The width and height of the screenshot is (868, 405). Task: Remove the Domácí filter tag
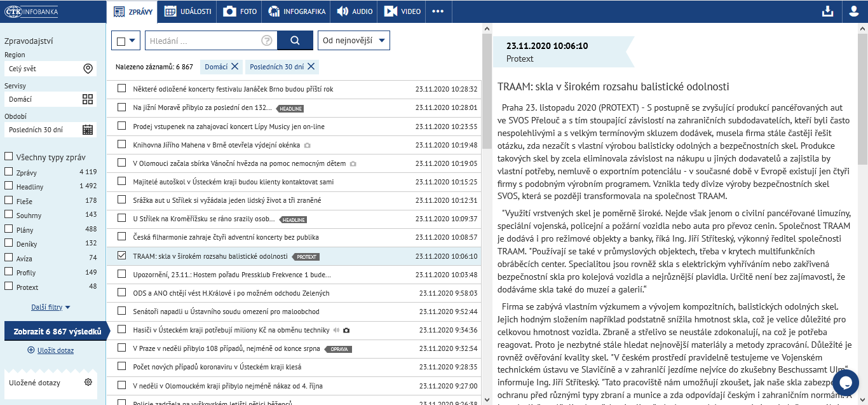pyautogui.click(x=234, y=67)
